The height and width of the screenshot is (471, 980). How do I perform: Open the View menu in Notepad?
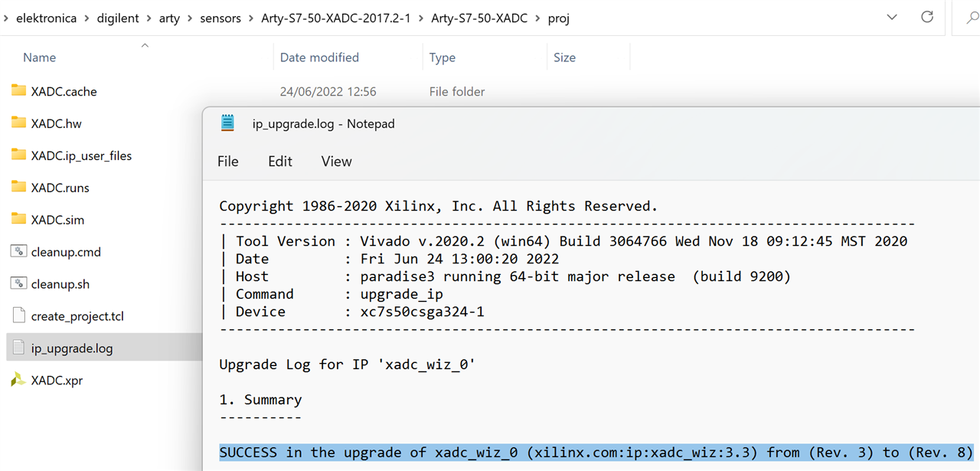337,162
